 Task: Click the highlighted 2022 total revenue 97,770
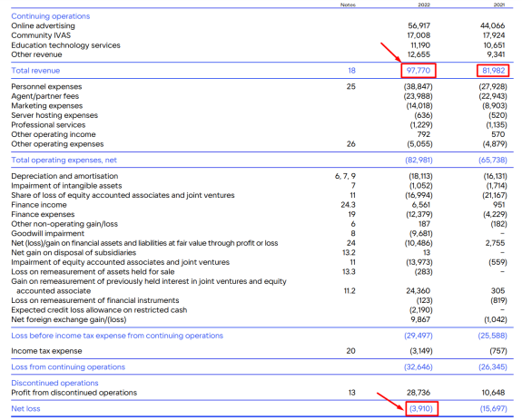click(x=419, y=71)
